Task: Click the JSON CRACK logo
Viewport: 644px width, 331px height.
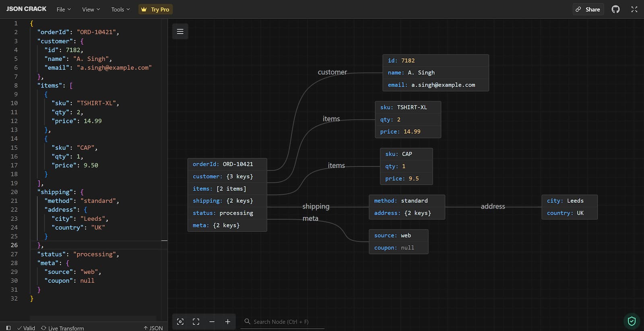Action: point(26,9)
